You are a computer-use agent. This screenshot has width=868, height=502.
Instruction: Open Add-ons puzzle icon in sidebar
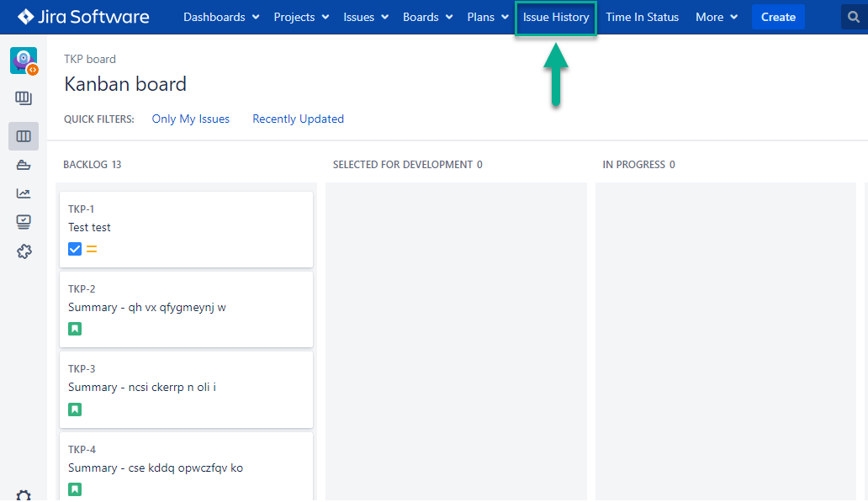click(24, 251)
